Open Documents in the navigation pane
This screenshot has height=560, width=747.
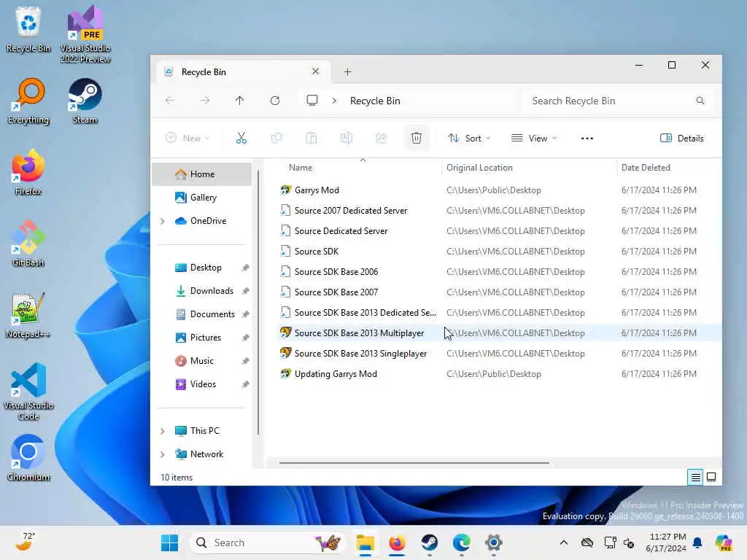coord(201,314)
